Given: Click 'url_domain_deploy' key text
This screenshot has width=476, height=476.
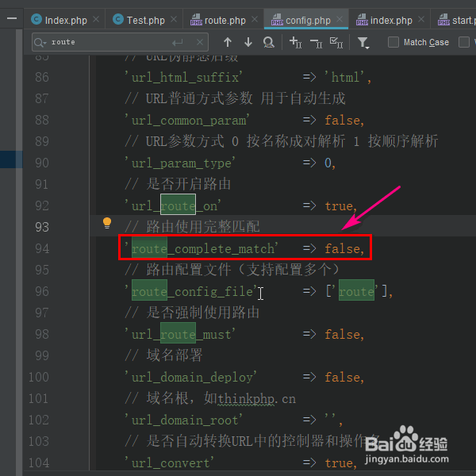Looking at the screenshot, I should [193, 378].
